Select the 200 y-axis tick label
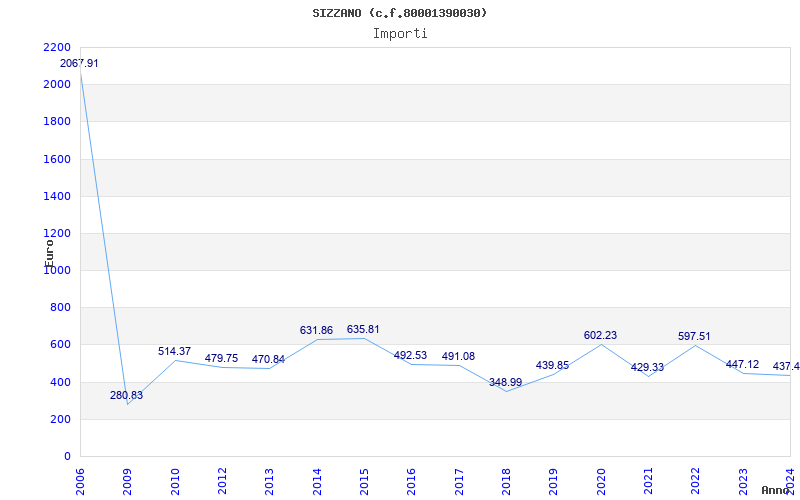This screenshot has height=500, width=800. [x=60, y=419]
